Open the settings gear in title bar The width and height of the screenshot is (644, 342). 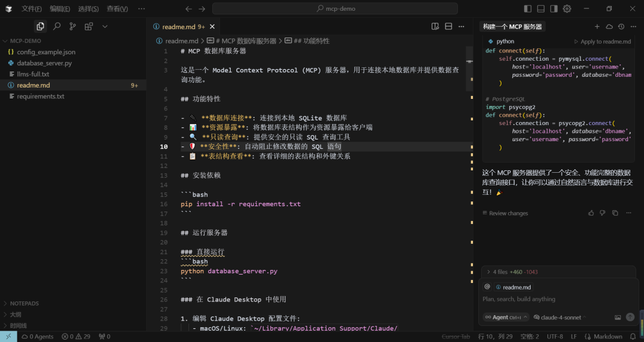click(x=567, y=9)
